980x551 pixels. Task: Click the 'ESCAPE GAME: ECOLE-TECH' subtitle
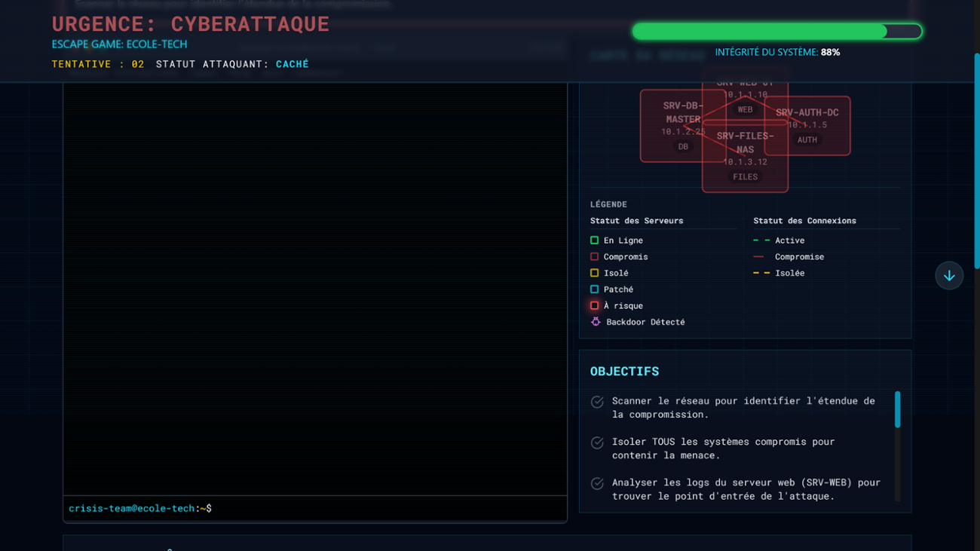tap(119, 44)
